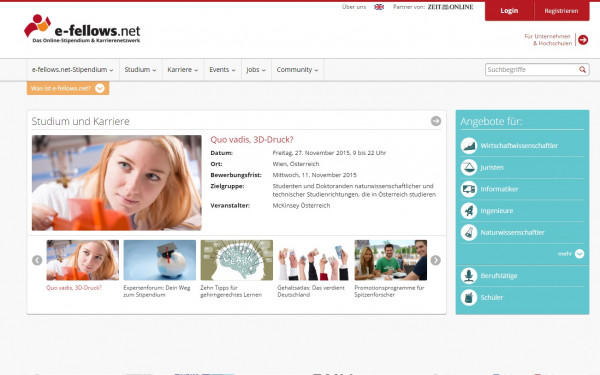This screenshot has width=600, height=375.
Task: Click the Registrieren button
Action: [561, 11]
